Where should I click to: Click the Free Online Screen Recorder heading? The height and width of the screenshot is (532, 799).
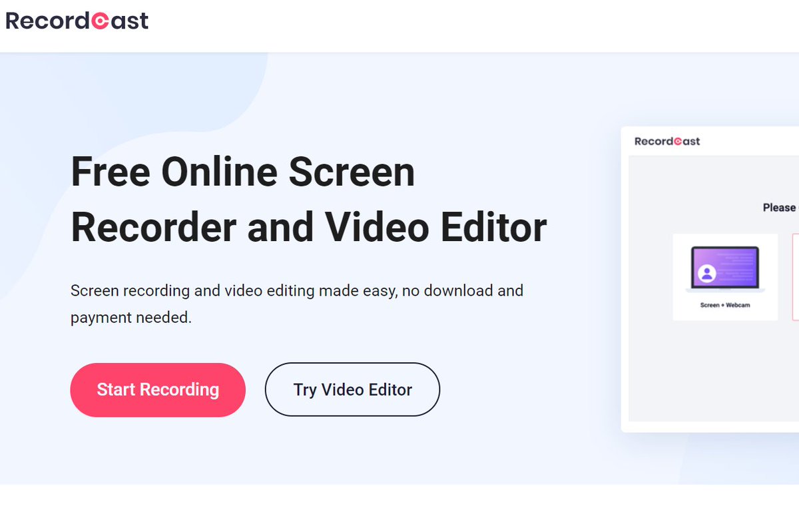pyautogui.click(x=308, y=199)
